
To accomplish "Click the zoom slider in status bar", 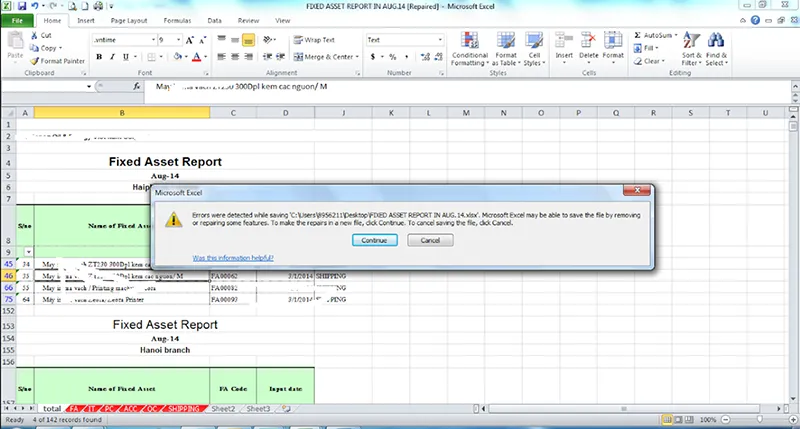I will (x=759, y=419).
